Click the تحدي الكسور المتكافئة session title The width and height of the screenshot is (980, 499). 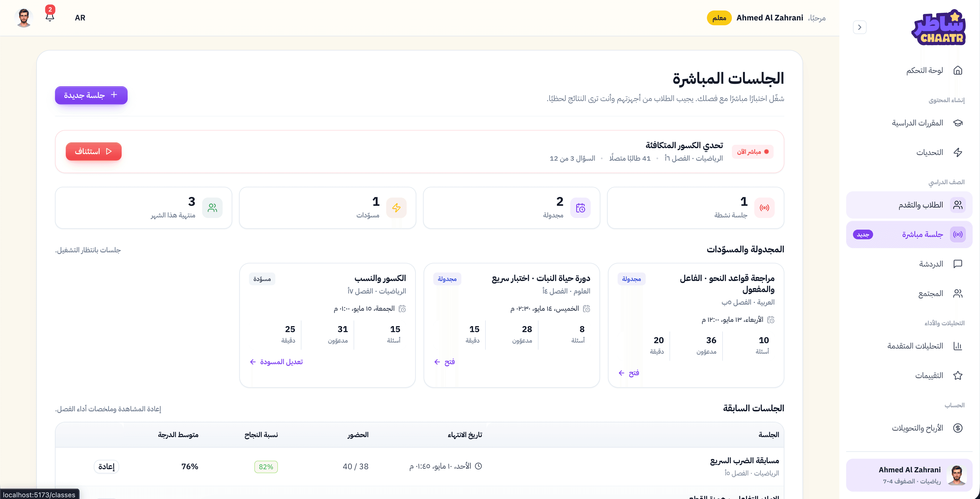pos(684,145)
